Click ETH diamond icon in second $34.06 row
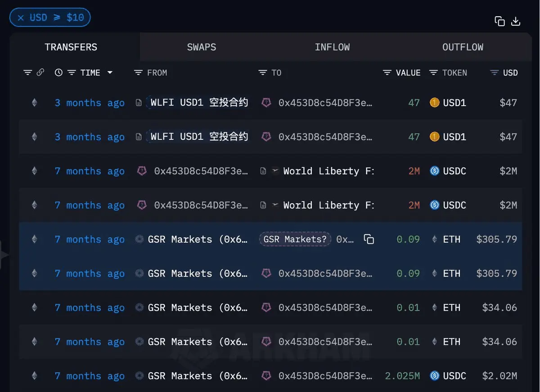The image size is (540, 392). tap(434, 342)
